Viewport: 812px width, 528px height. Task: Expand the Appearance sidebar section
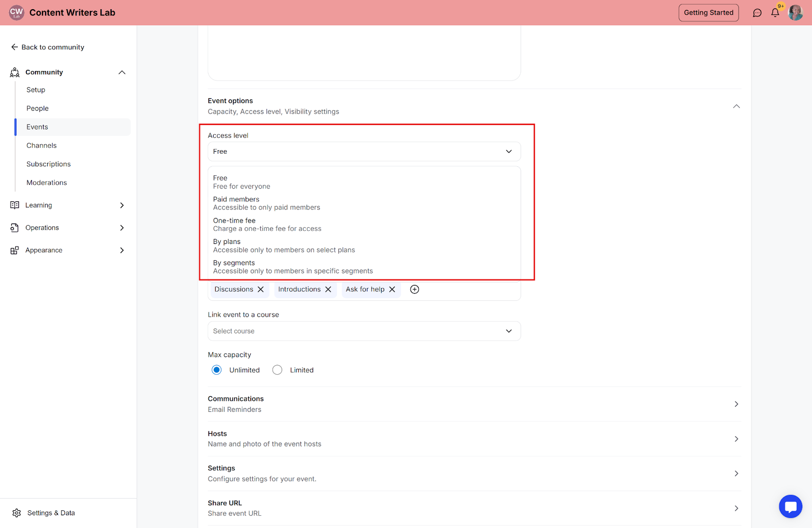[122, 251]
